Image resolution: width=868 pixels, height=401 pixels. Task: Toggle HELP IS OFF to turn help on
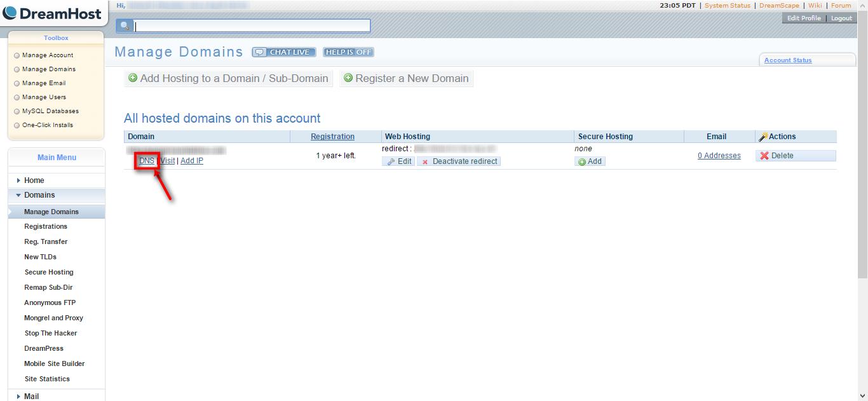[348, 52]
